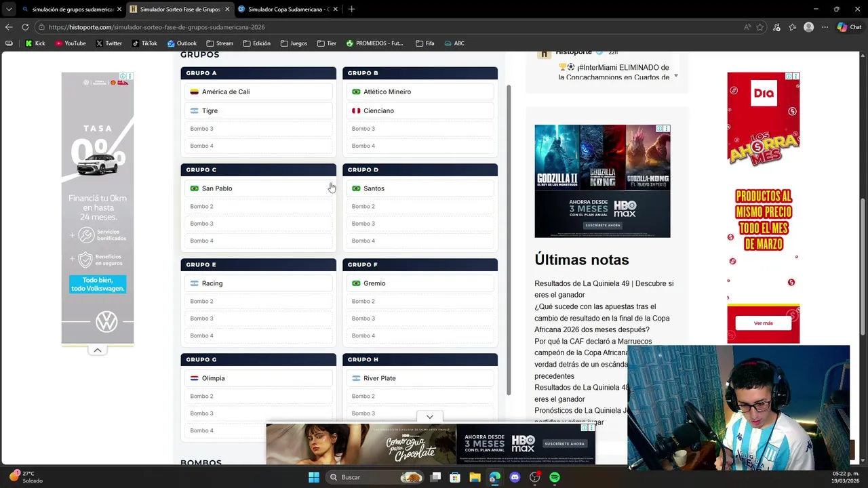
Task: Open File Explorer from the taskbar
Action: [x=475, y=477]
